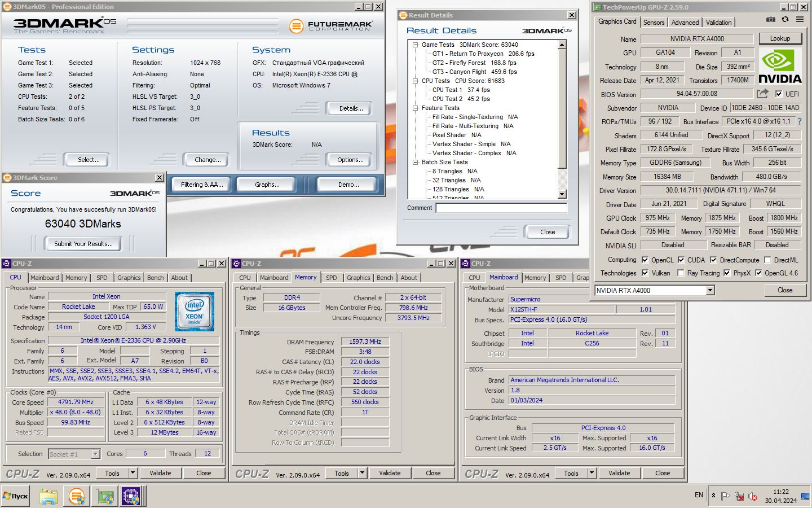Enable the DirectML checkbox
Viewport: 812px width, 508px height.
click(x=767, y=260)
